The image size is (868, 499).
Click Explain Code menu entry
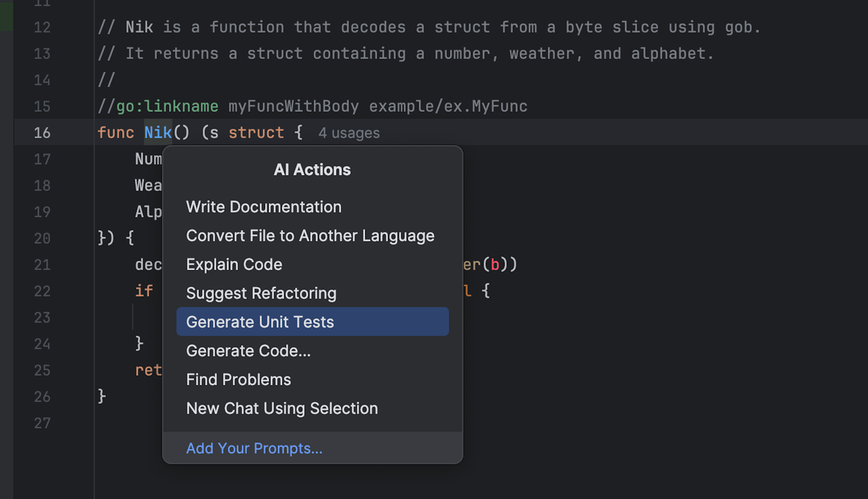pos(234,265)
